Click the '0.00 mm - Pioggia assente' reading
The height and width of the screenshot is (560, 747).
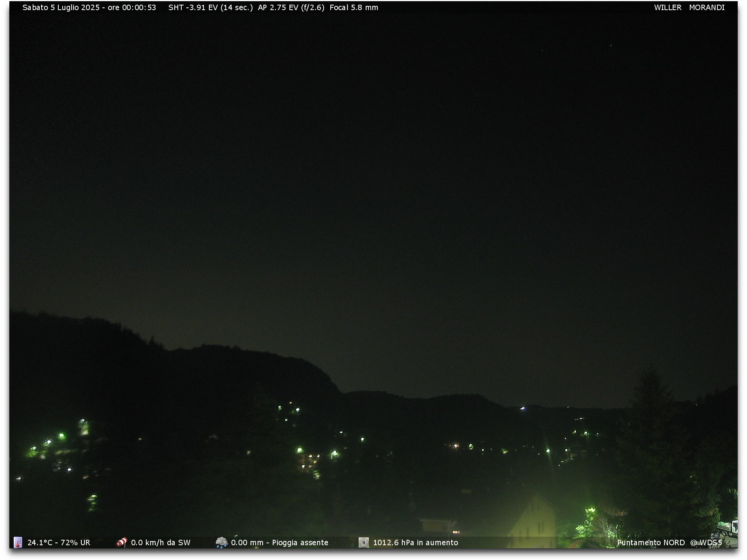[x=280, y=542]
